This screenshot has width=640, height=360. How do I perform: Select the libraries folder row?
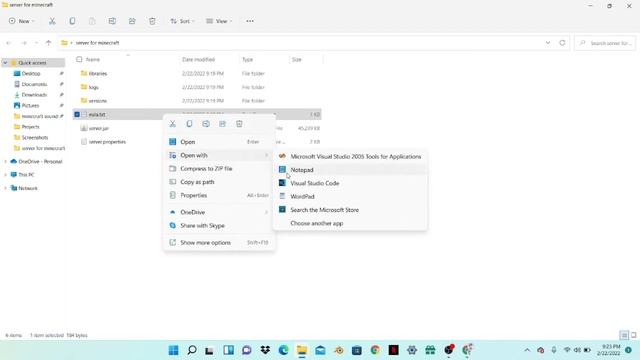pos(197,73)
